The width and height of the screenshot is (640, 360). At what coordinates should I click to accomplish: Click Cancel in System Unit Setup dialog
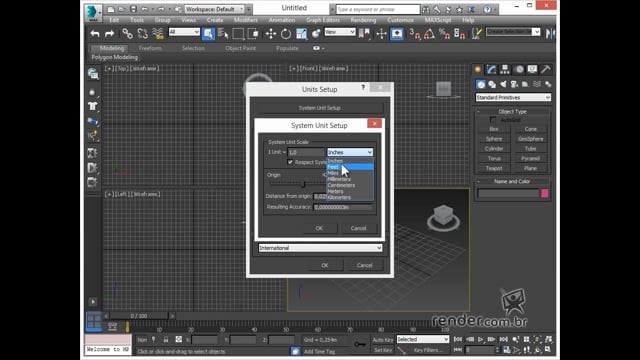click(358, 228)
